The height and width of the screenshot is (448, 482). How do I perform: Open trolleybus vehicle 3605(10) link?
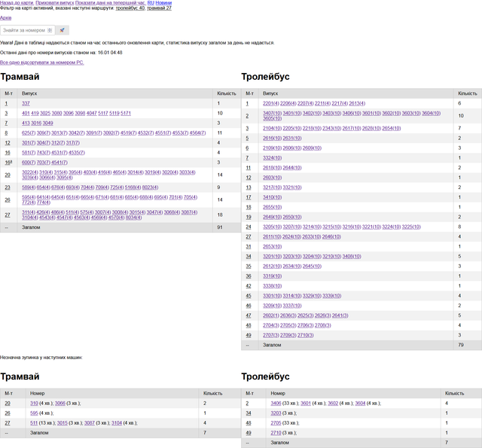coord(273,119)
